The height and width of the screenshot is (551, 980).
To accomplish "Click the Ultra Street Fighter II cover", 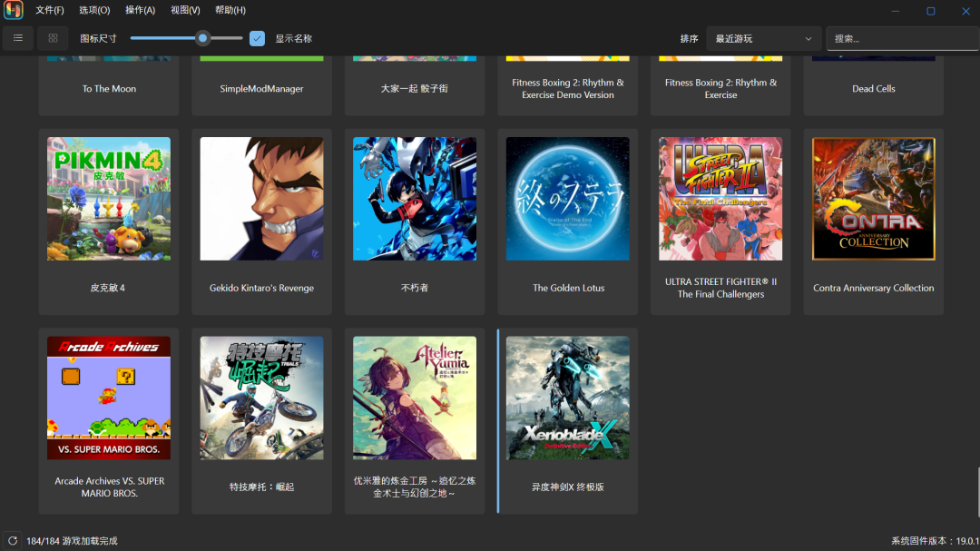I will (x=720, y=199).
